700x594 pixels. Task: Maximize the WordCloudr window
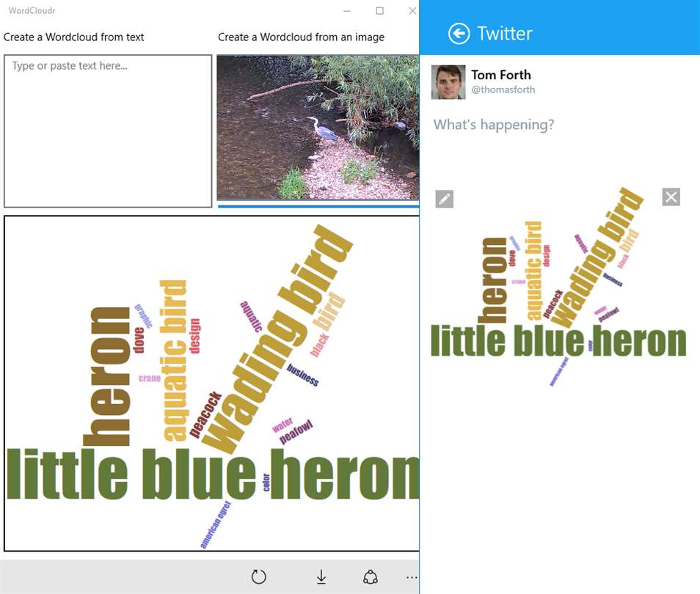pos(379,11)
